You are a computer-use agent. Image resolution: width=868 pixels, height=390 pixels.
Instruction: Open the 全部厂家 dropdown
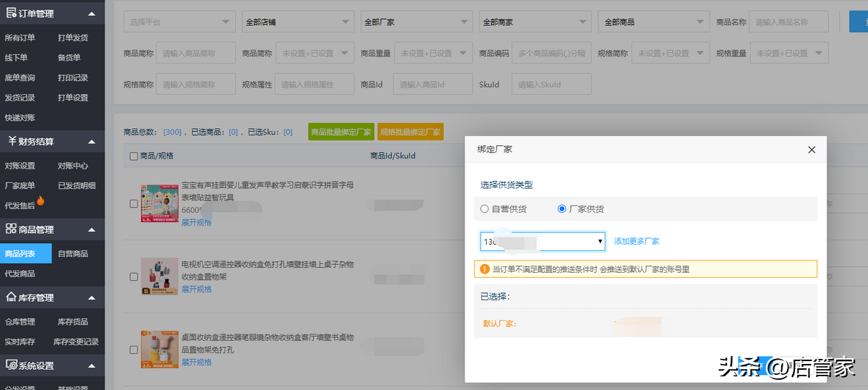[417, 22]
